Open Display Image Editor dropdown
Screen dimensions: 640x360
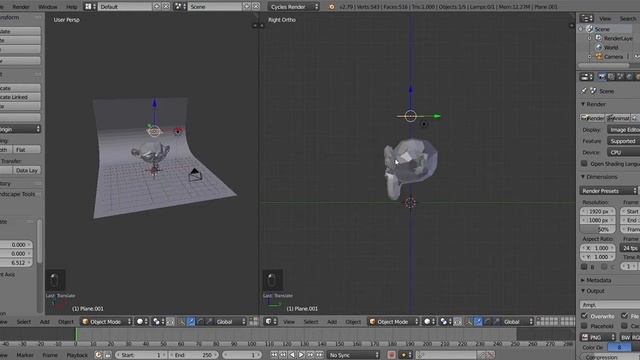click(623, 129)
